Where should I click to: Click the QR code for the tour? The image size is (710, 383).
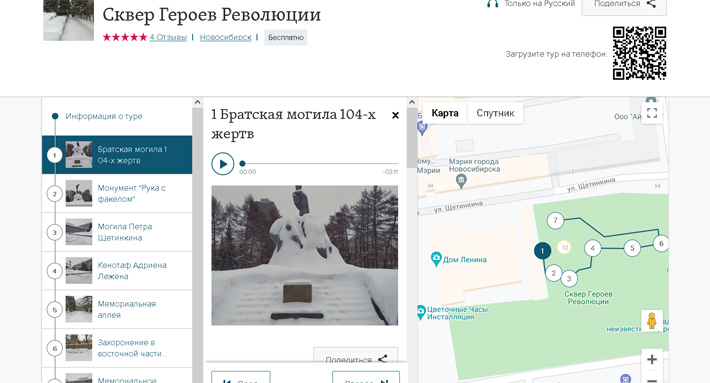point(639,53)
